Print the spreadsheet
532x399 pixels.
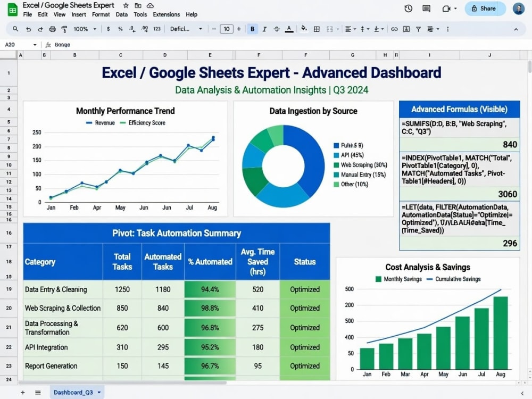(x=52, y=29)
